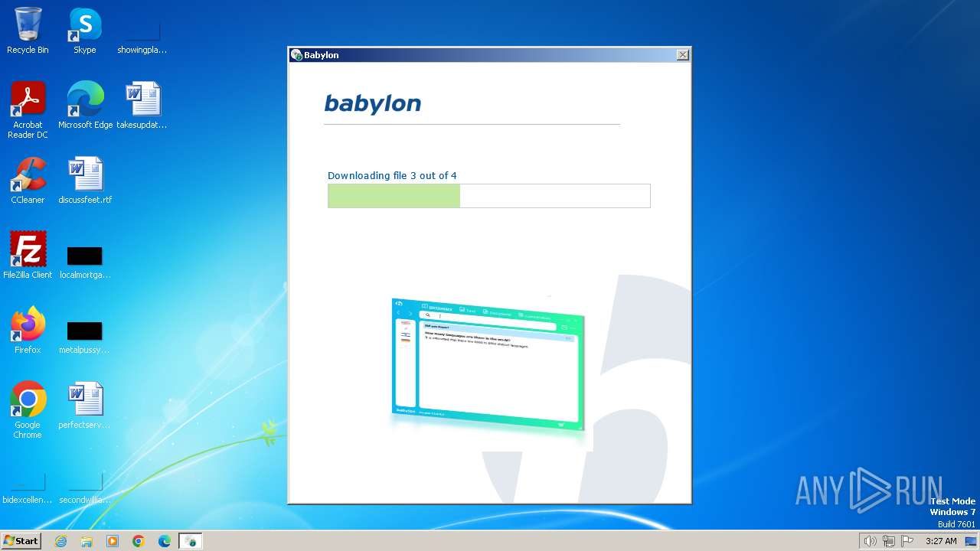Close the Babylon installer window

point(682,54)
